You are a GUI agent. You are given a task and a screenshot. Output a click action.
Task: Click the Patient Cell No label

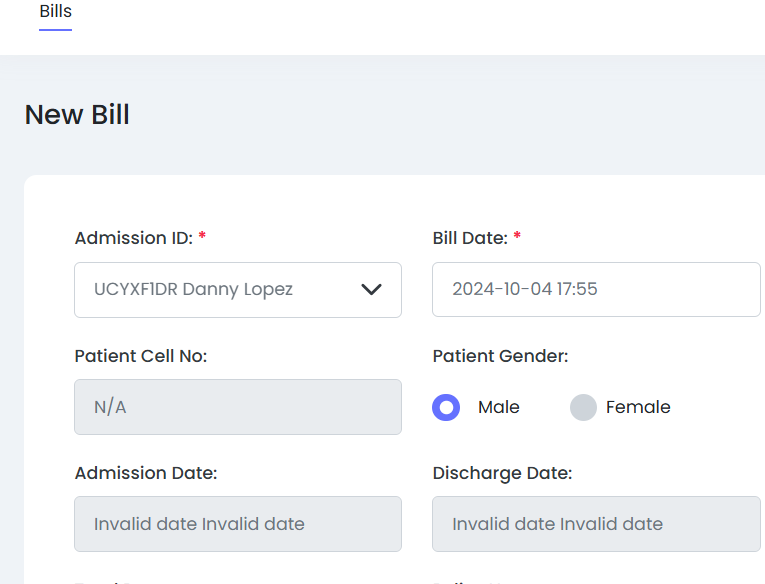pyautogui.click(x=141, y=356)
